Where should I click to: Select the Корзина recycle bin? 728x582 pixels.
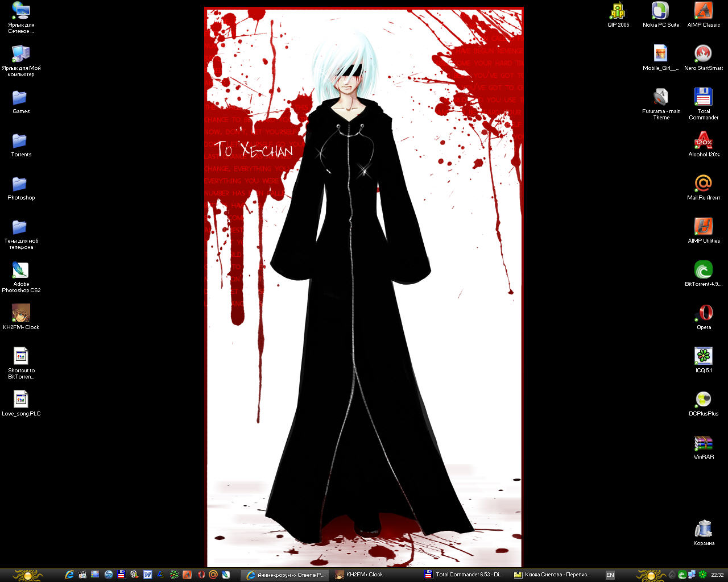704,533
